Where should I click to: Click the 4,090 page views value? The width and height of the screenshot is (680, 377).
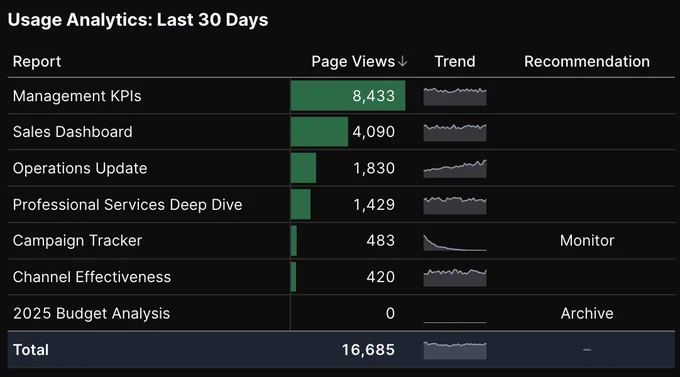373,132
